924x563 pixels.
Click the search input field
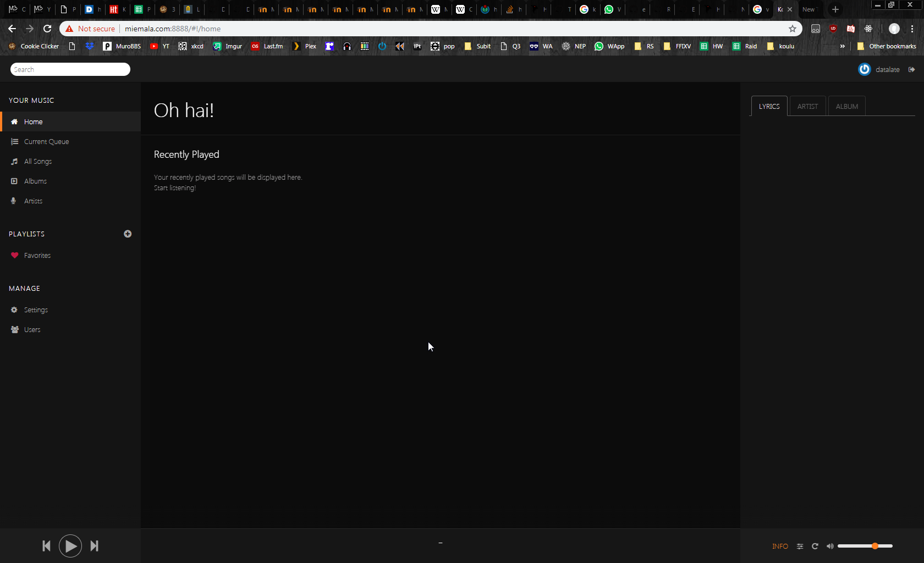(x=70, y=69)
